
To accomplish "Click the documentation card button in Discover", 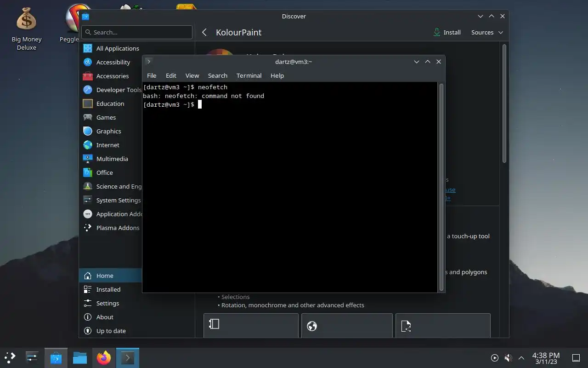I will (x=251, y=326).
